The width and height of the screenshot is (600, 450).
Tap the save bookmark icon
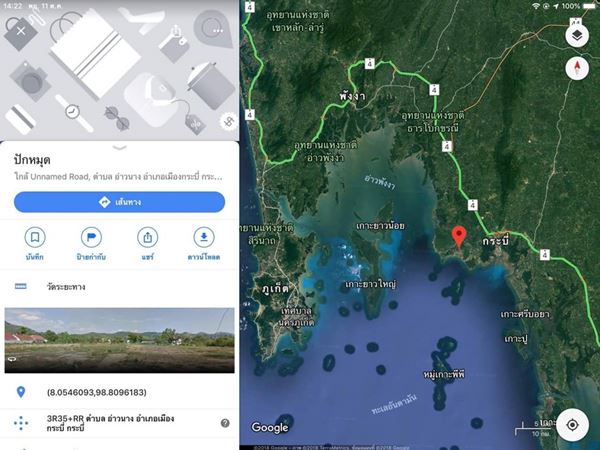(35, 237)
